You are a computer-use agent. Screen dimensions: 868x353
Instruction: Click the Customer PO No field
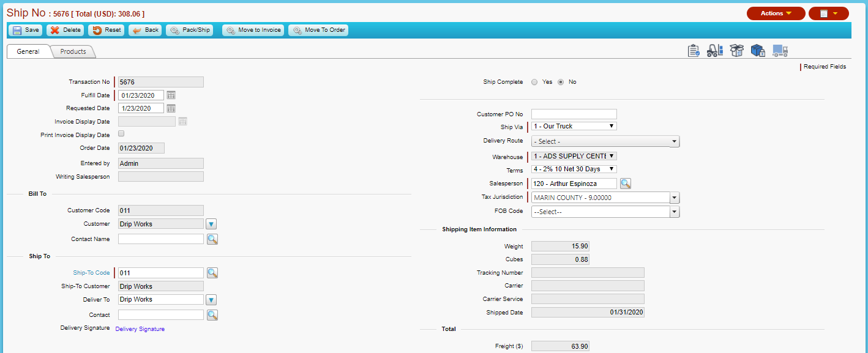(574, 114)
